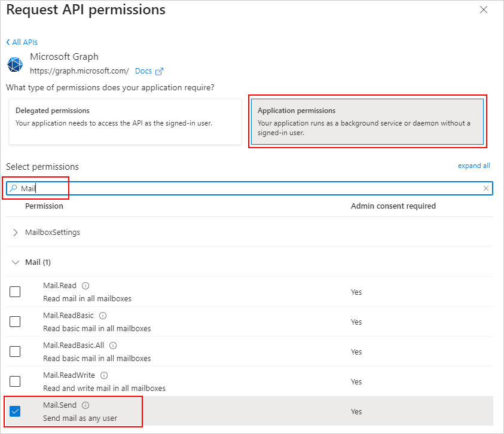View info tooltip for Mail.ReadBasic.All permission
This screenshot has width=504, height=434.
pyautogui.click(x=113, y=345)
